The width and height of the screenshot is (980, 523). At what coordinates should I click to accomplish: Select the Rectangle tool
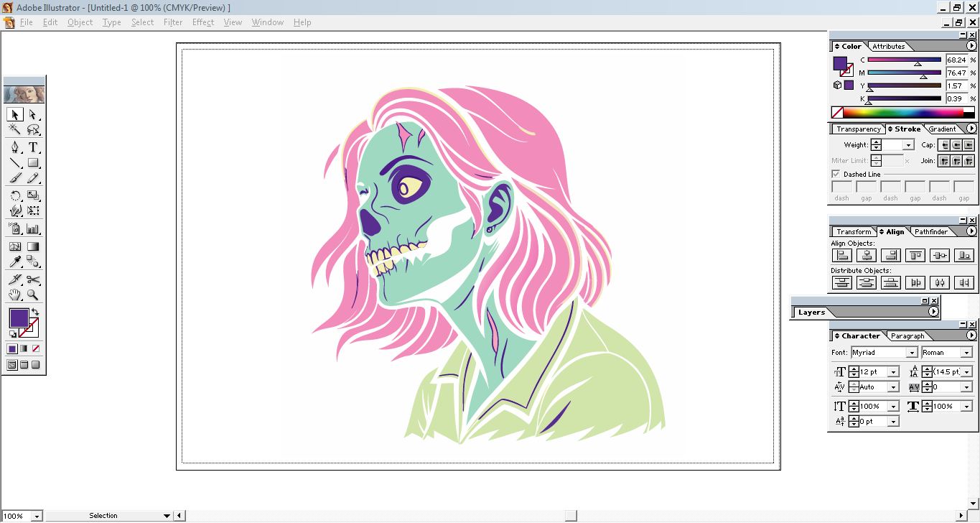pos(33,163)
